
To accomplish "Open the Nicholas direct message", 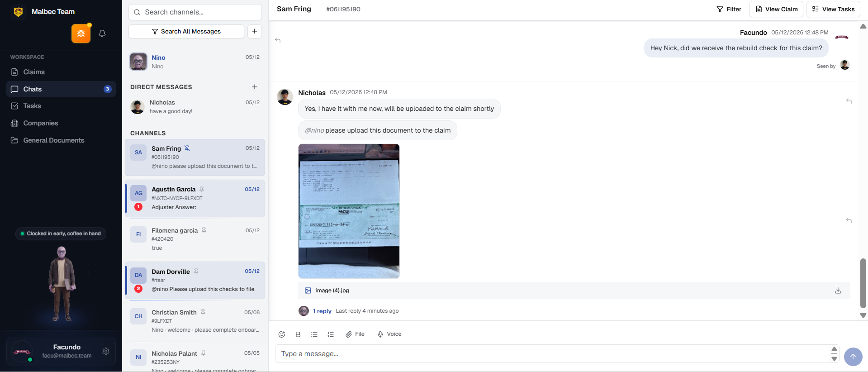I will click(195, 107).
